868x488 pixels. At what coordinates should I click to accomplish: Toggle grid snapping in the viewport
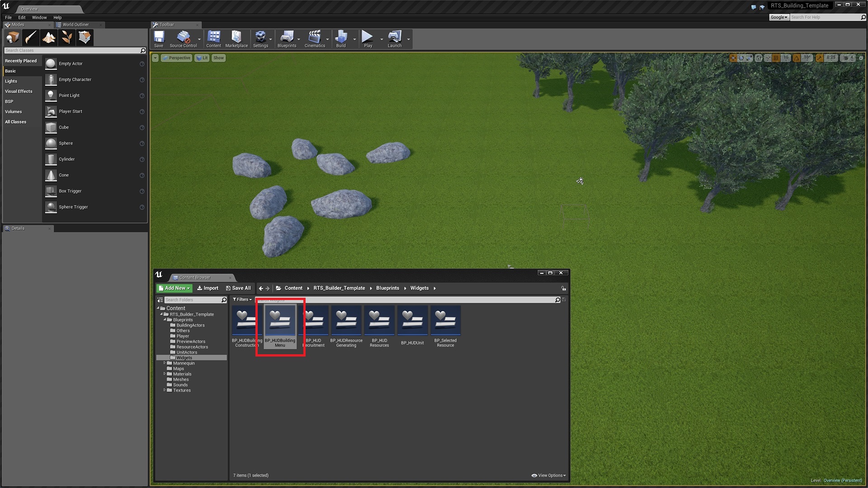(x=776, y=58)
